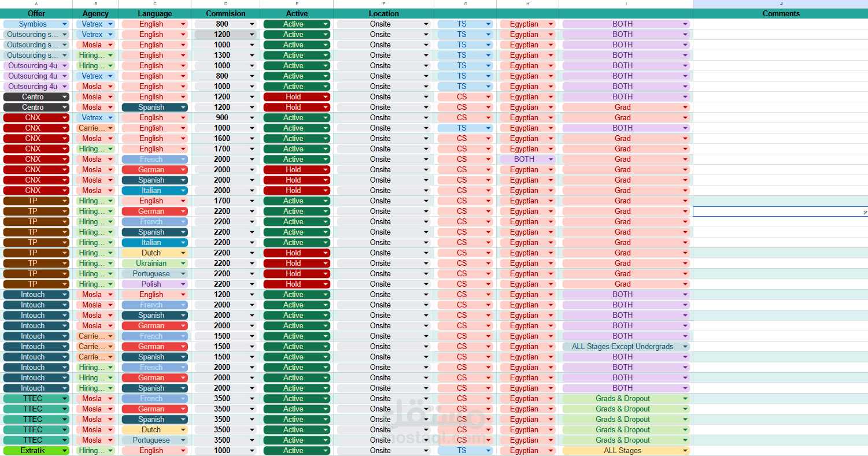868x456 pixels.
Task: Open Hold status dropdown in Polish row
Action: pyautogui.click(x=297, y=284)
